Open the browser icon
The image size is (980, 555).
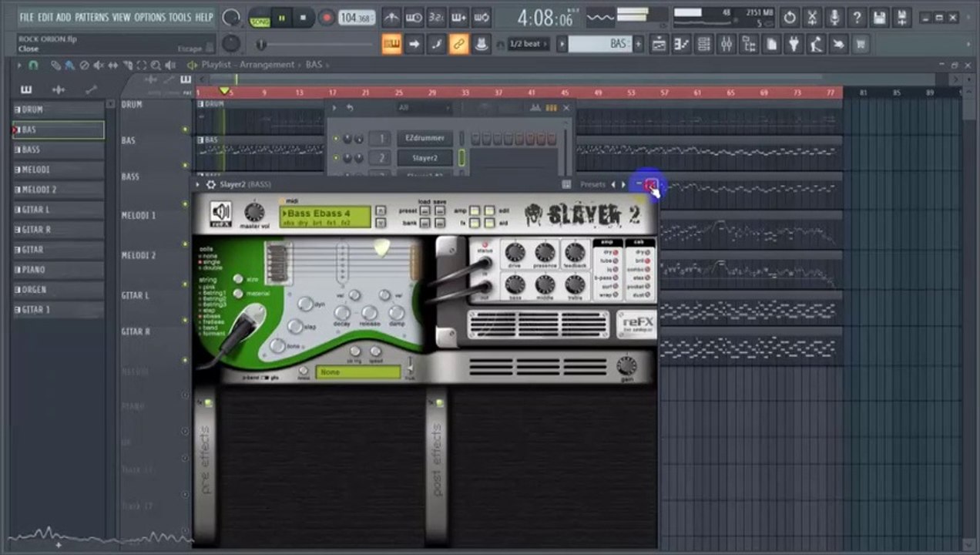click(x=749, y=45)
